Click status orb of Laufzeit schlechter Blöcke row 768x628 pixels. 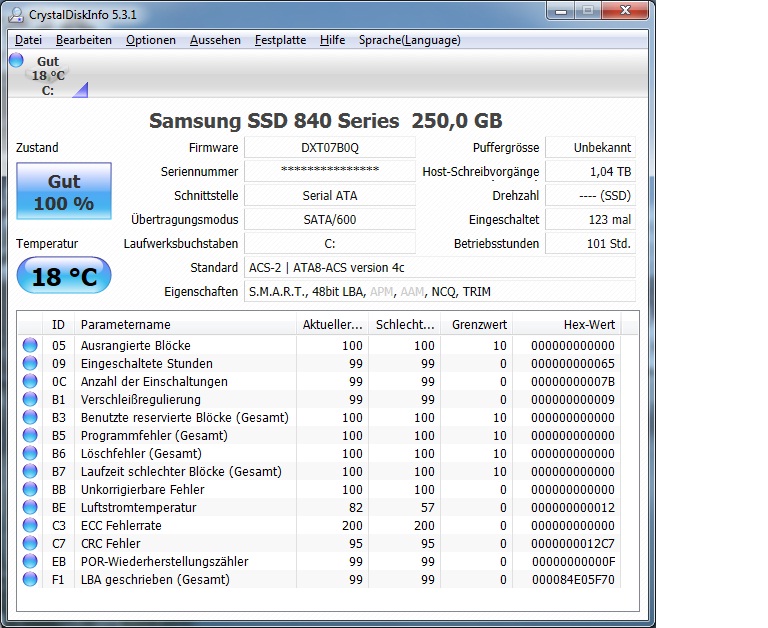pos(30,471)
